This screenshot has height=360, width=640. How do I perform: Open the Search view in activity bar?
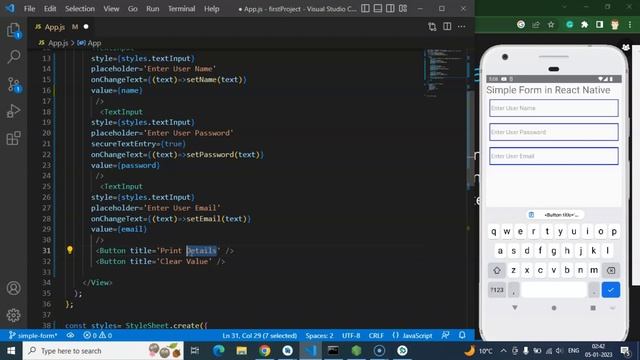[13, 57]
